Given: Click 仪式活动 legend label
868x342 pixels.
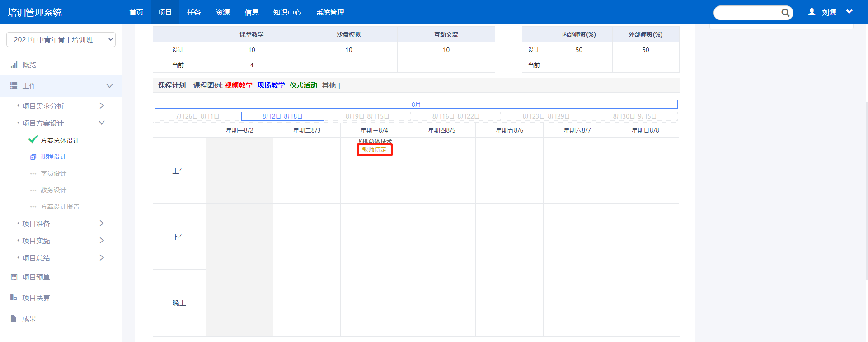Looking at the screenshot, I should pyautogui.click(x=303, y=85).
